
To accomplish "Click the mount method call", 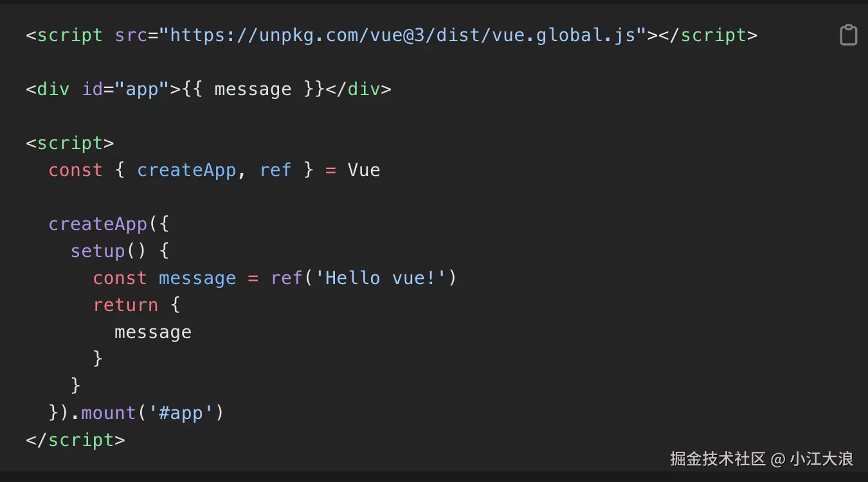I will pyautogui.click(x=109, y=413).
